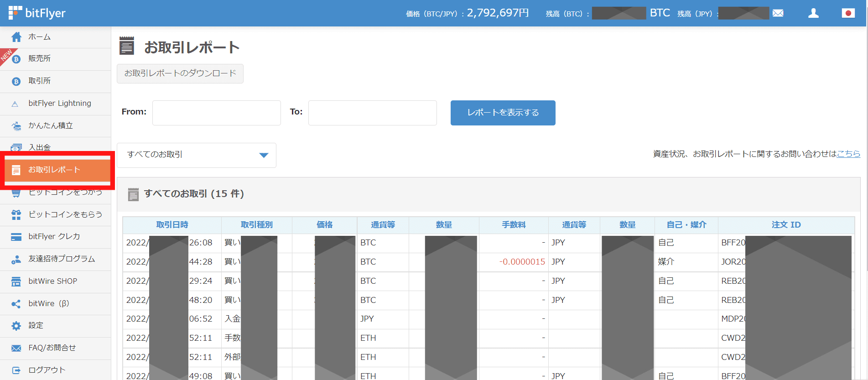868x380 pixels.
Task: Click the 自己・媒介 column header
Action: pyautogui.click(x=686, y=225)
